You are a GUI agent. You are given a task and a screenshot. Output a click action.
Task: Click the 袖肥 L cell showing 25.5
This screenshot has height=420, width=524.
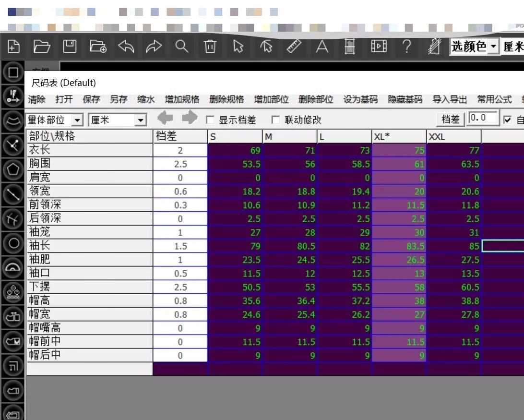(x=345, y=260)
